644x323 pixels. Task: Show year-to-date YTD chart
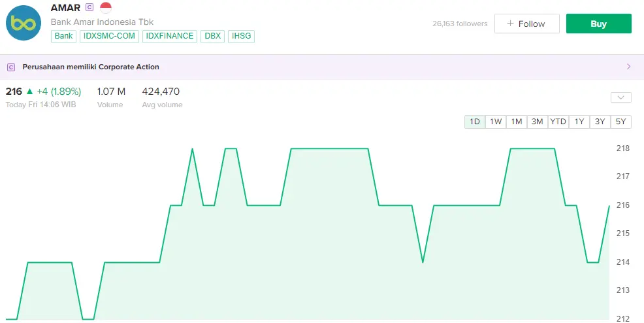tap(558, 122)
